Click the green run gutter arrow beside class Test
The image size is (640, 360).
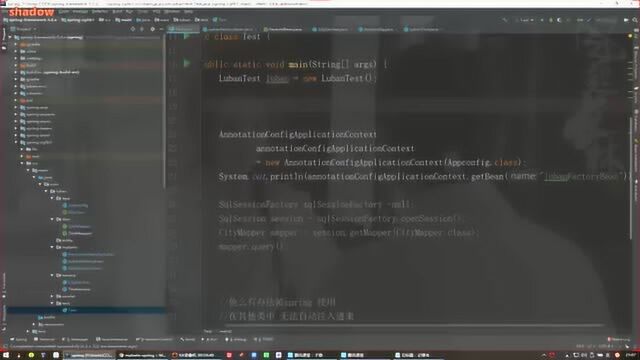pyautogui.click(x=187, y=37)
